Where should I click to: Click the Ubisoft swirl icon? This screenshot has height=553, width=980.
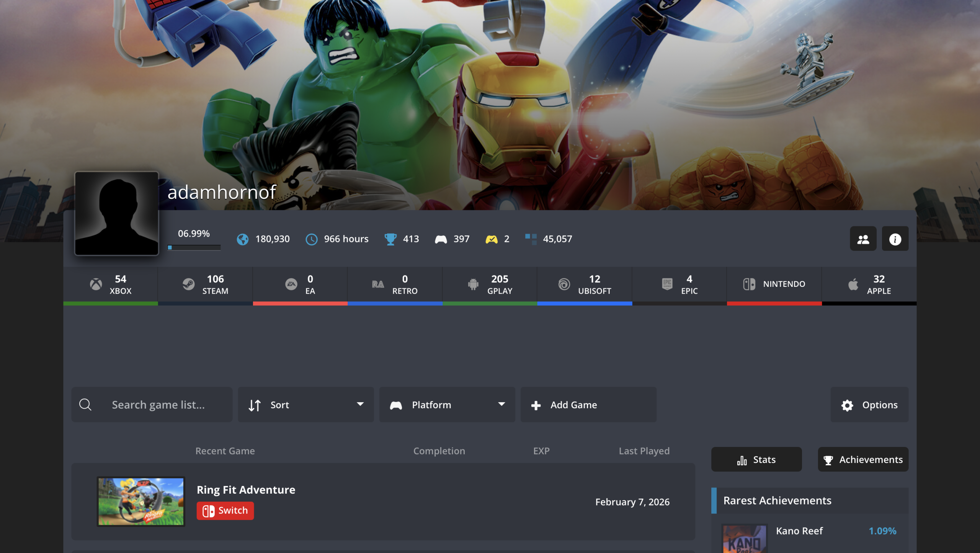pos(564,284)
